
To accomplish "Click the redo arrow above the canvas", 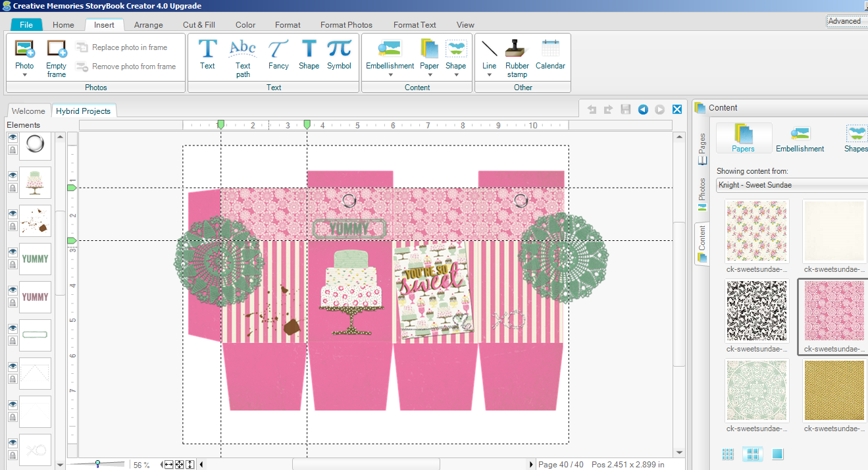I will [x=608, y=110].
